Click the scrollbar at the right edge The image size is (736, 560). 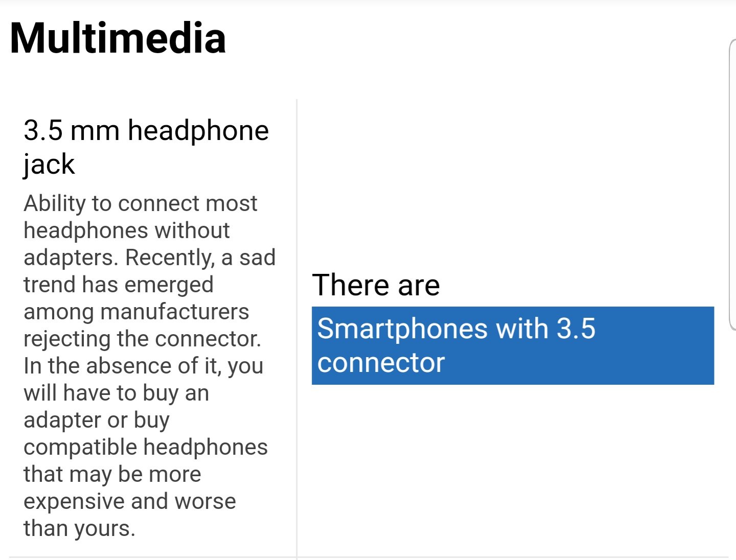732,184
